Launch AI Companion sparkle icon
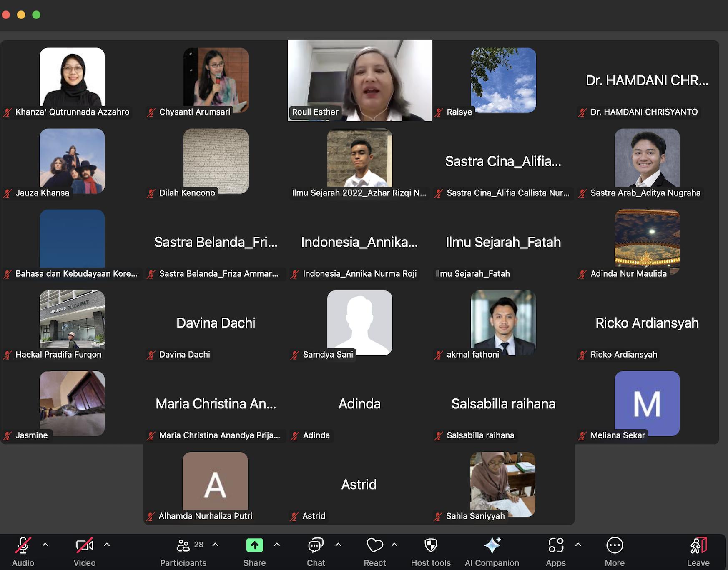Viewport: 728px width, 570px height. pos(492,545)
